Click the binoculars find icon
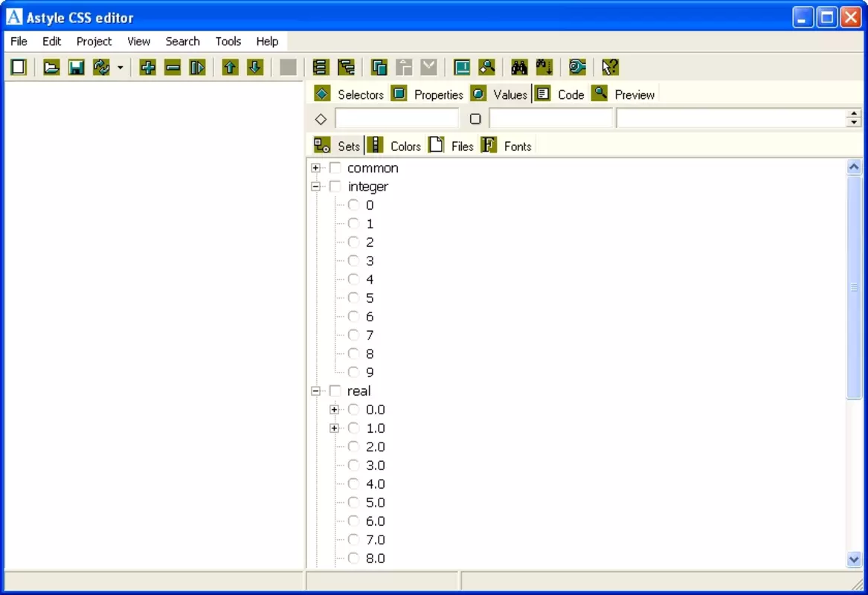The height and width of the screenshot is (595, 868). click(x=519, y=68)
